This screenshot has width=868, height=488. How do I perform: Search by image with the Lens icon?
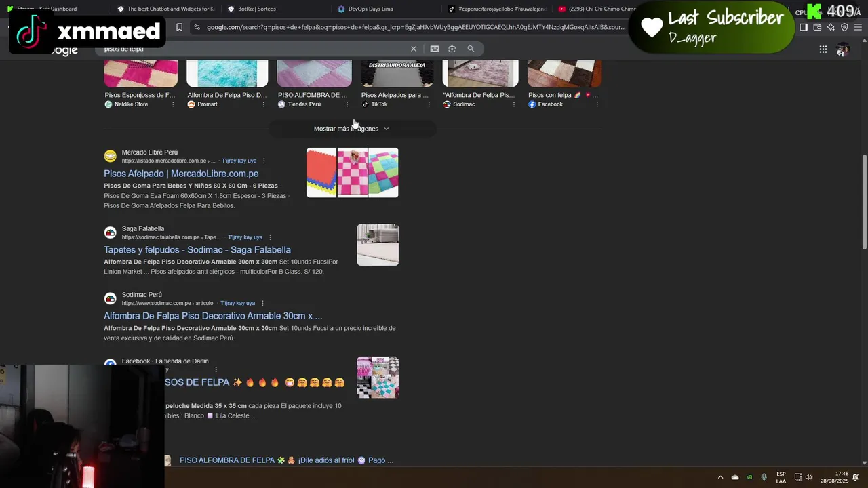[452, 49]
